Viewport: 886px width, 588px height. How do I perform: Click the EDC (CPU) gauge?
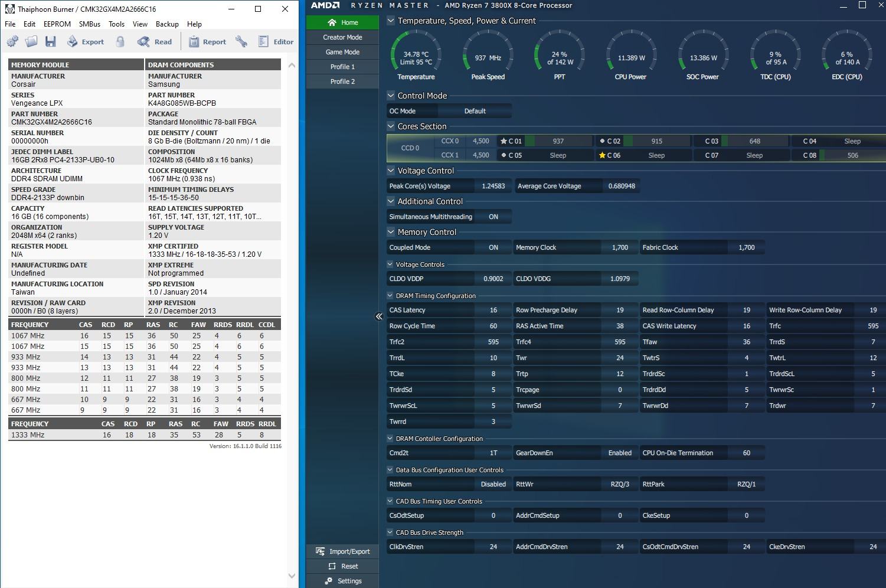(x=847, y=55)
